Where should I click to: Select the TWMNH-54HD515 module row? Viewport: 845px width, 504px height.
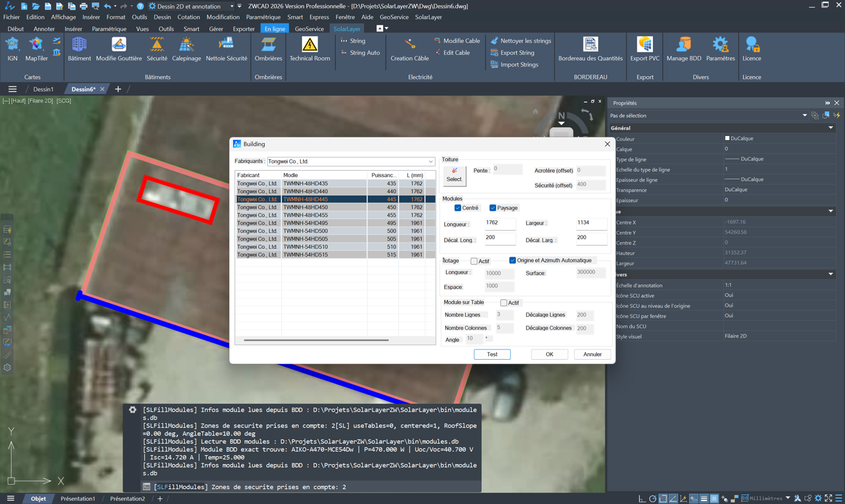pos(335,255)
